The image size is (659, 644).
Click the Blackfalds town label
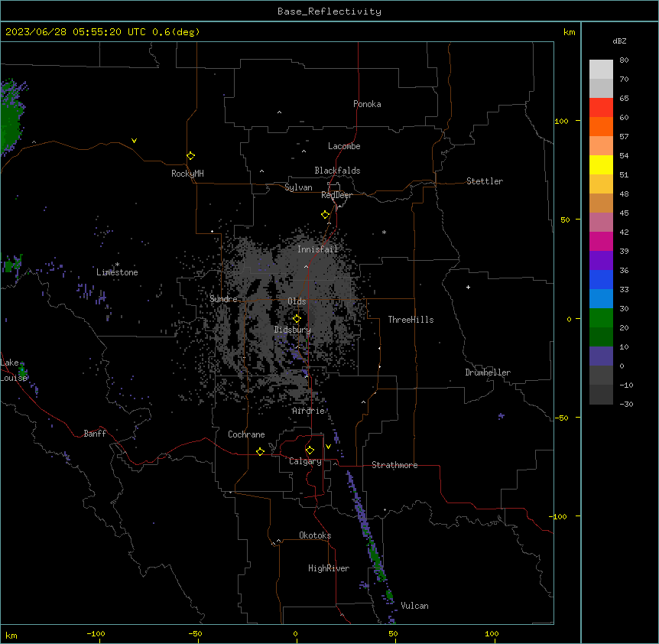point(337,171)
